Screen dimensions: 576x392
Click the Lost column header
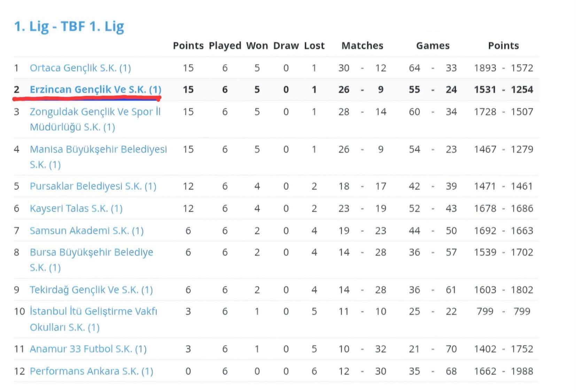click(x=314, y=46)
